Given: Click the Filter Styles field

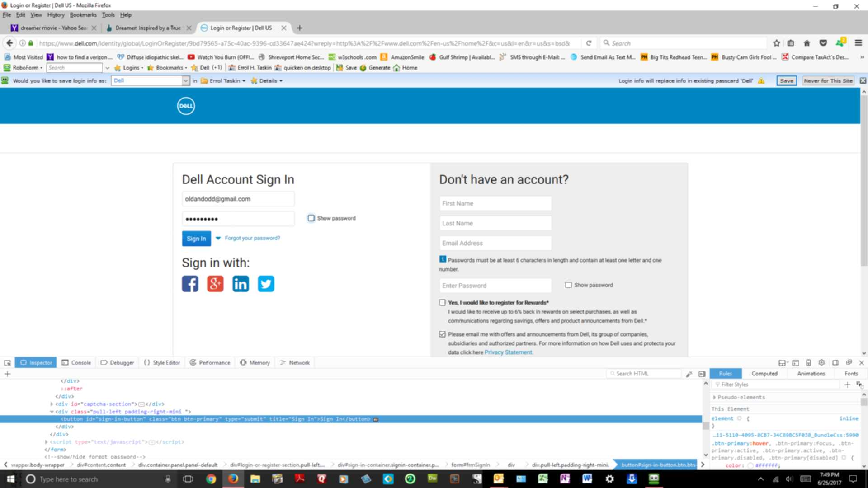Looking at the screenshot, I should [776, 385].
